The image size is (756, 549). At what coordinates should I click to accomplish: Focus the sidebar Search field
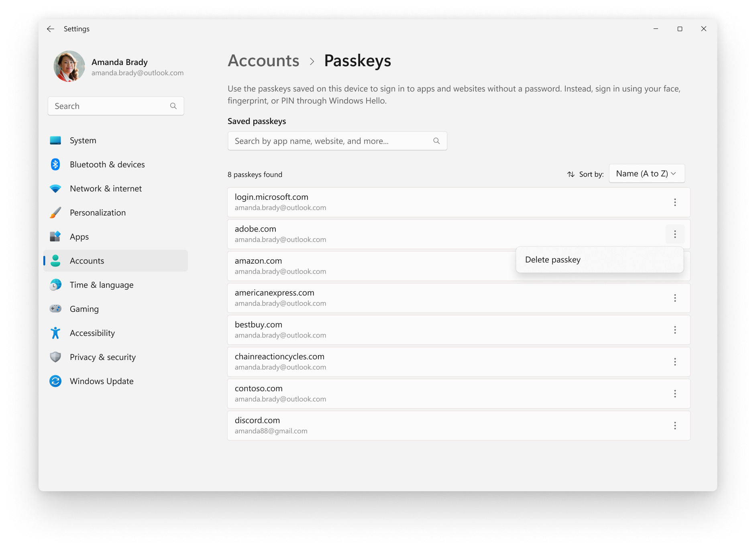(116, 106)
